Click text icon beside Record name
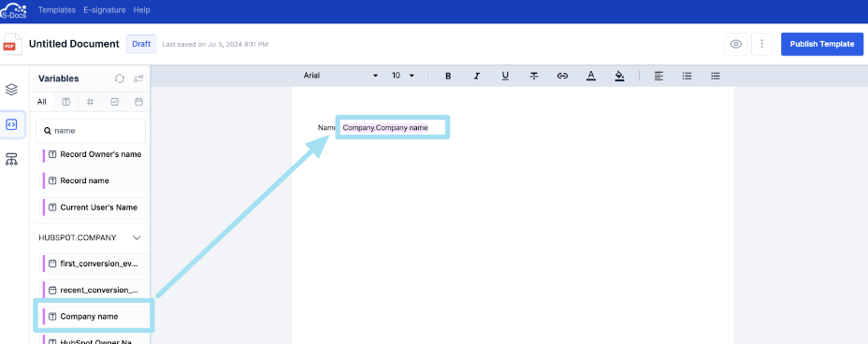Image resolution: width=868 pixels, height=344 pixels. tap(52, 180)
